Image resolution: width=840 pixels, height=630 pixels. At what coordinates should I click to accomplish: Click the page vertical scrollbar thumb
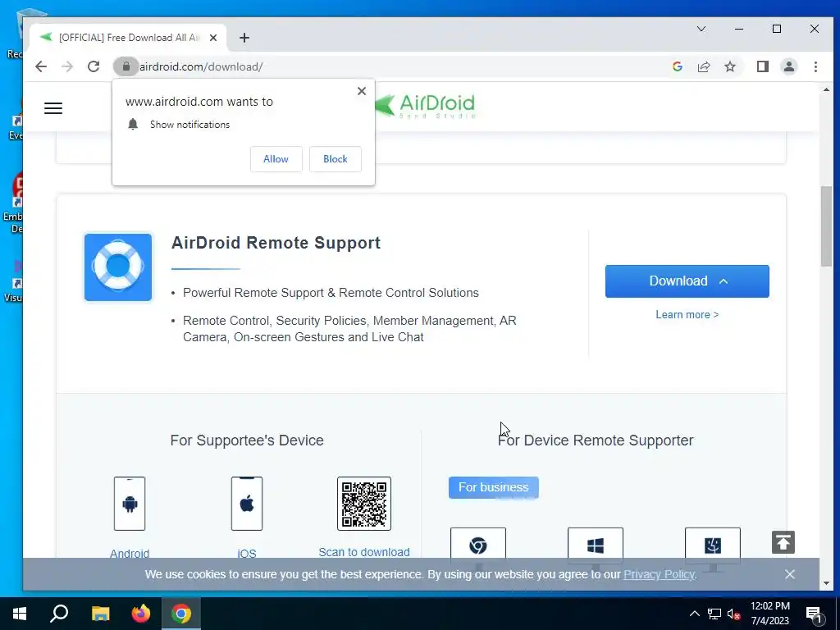tap(826, 226)
